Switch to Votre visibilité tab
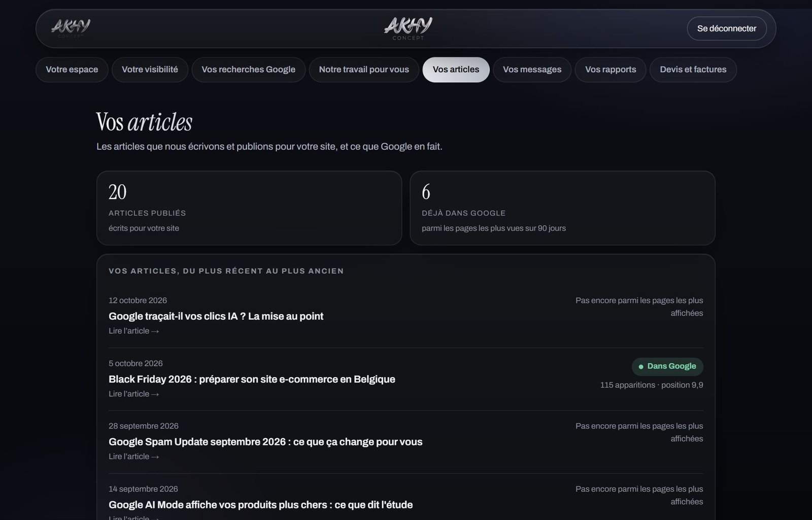The height and width of the screenshot is (520, 812). pyautogui.click(x=150, y=70)
